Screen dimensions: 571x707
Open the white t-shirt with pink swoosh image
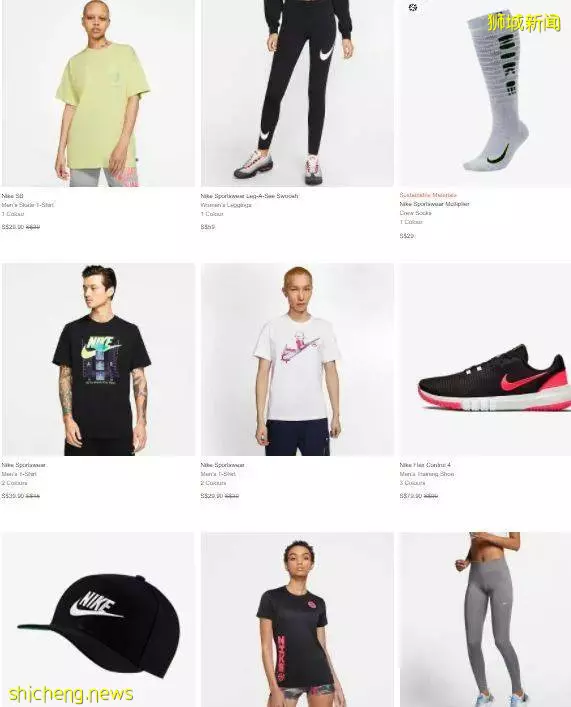pyautogui.click(x=297, y=359)
